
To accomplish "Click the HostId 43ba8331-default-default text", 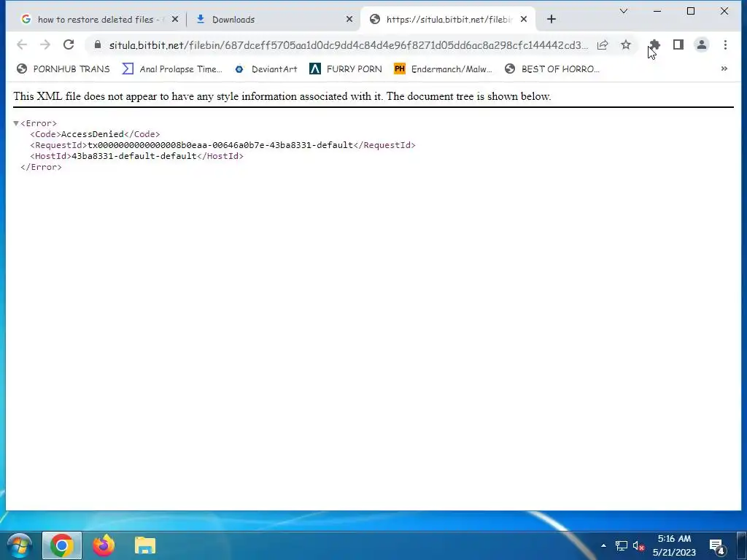I will pyautogui.click(x=134, y=156).
